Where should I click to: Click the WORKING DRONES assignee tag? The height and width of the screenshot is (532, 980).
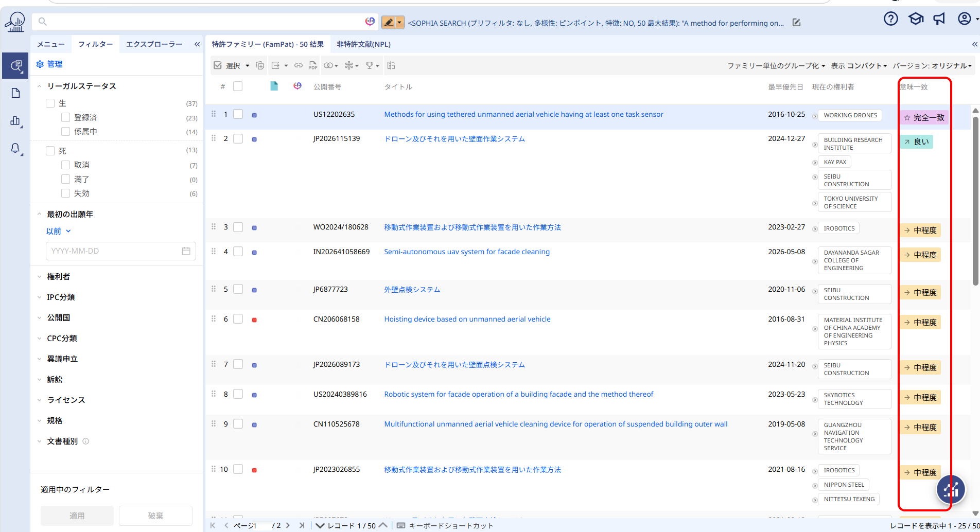[850, 115]
